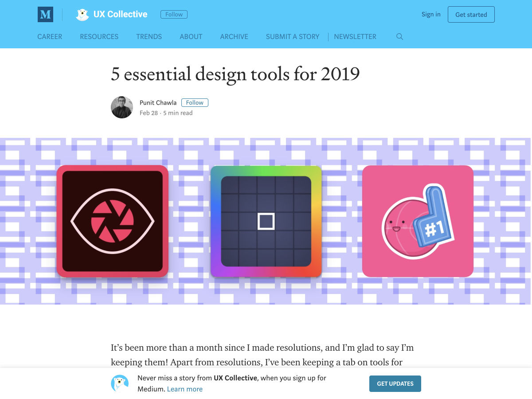Open the CAREER menu item

pos(50,37)
